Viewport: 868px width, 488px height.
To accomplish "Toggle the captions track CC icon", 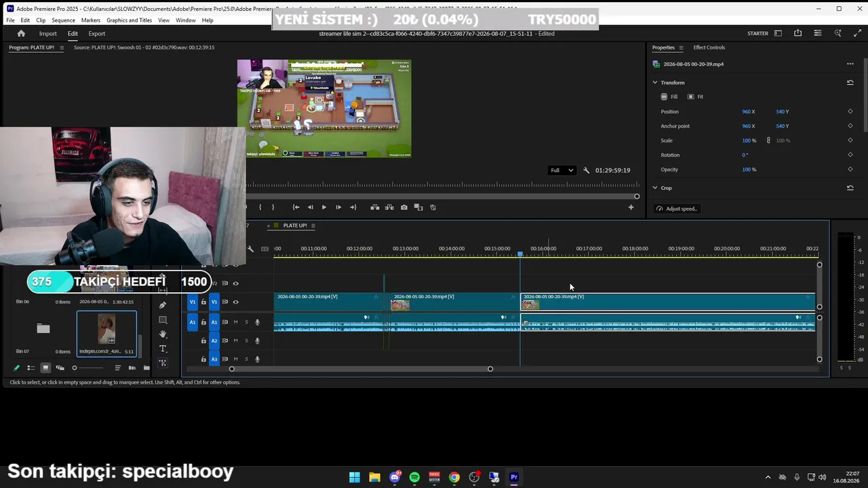I will [x=264, y=249].
